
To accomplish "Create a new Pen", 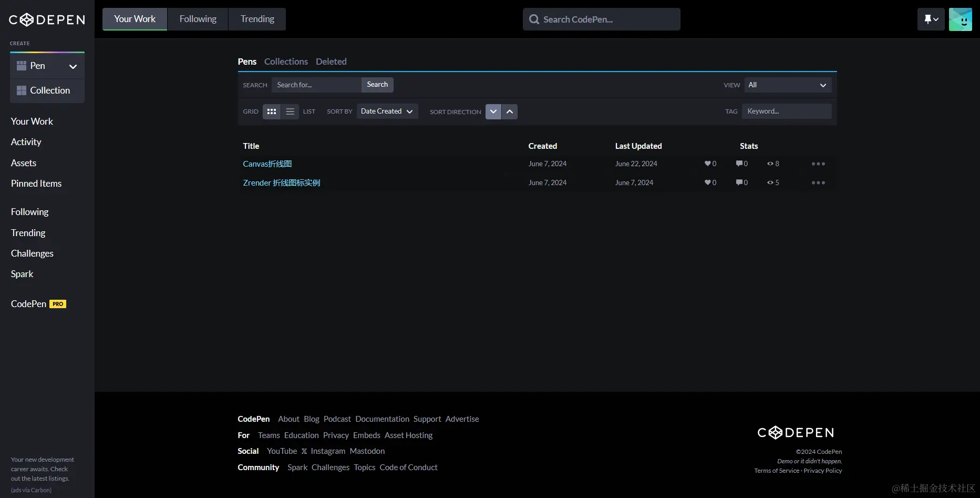I will pyautogui.click(x=38, y=66).
